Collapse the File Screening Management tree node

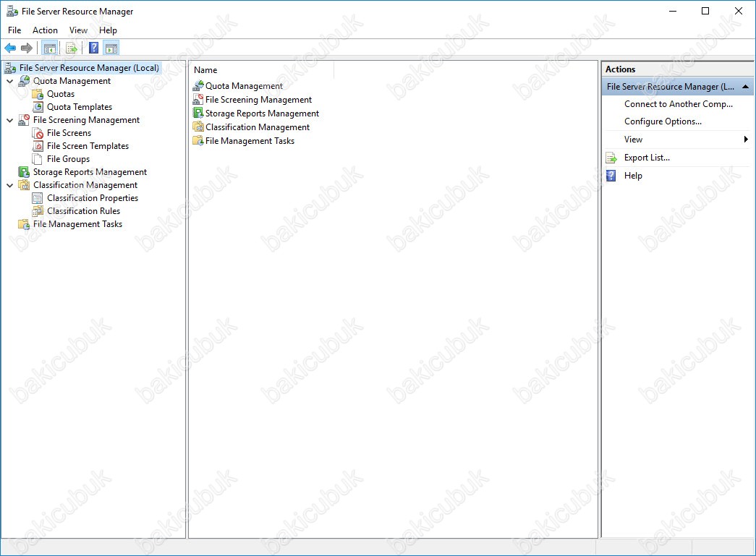pos(9,120)
